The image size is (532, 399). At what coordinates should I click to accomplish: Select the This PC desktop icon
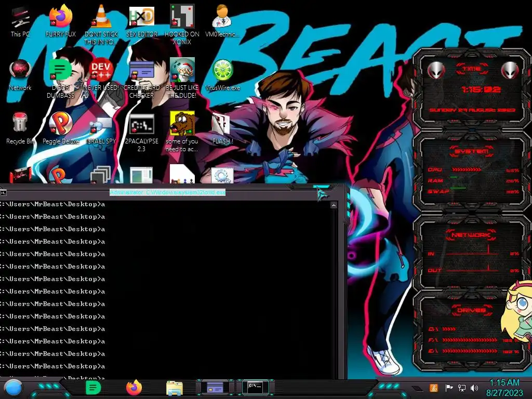click(20, 22)
